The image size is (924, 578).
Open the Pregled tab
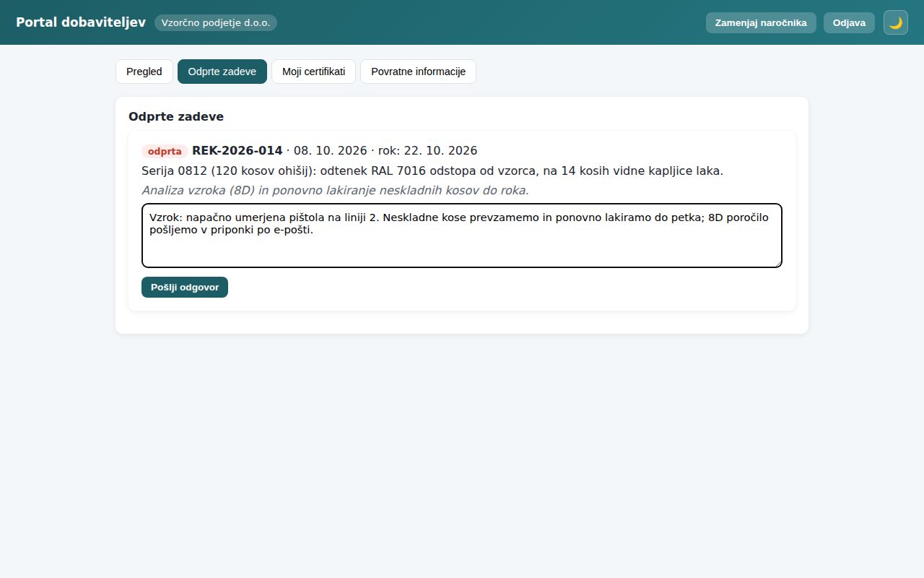click(x=144, y=72)
